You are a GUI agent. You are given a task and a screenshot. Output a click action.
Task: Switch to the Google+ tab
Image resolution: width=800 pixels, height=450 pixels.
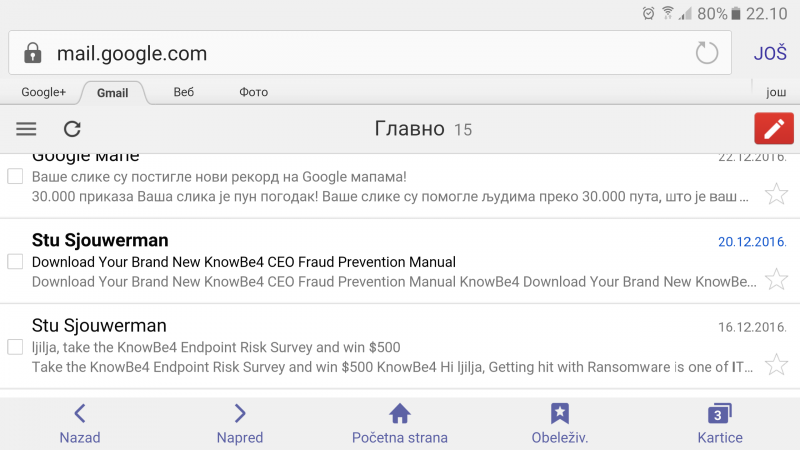(x=43, y=92)
